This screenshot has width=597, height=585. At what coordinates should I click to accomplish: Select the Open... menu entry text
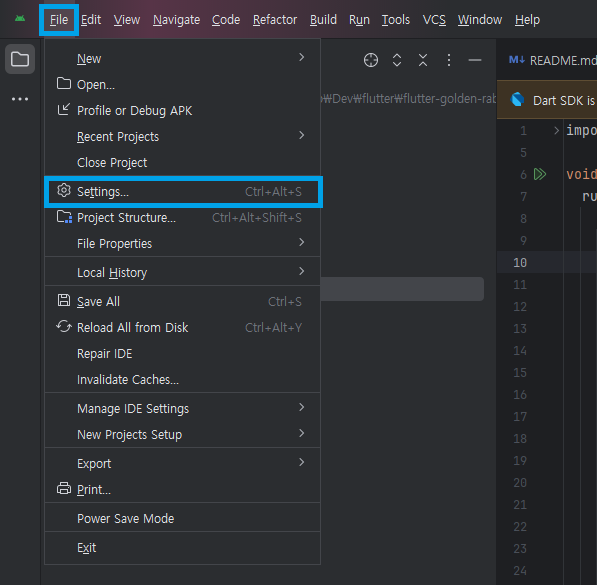[96, 85]
